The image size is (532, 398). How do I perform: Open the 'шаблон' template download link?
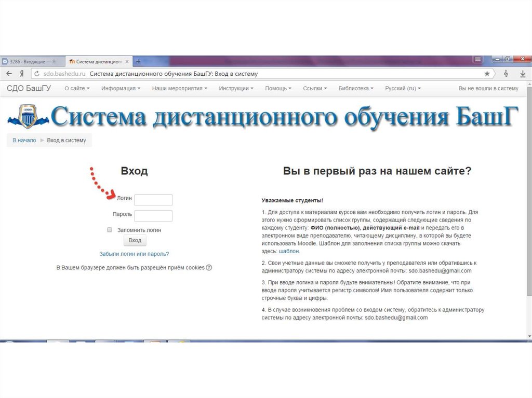289,251
